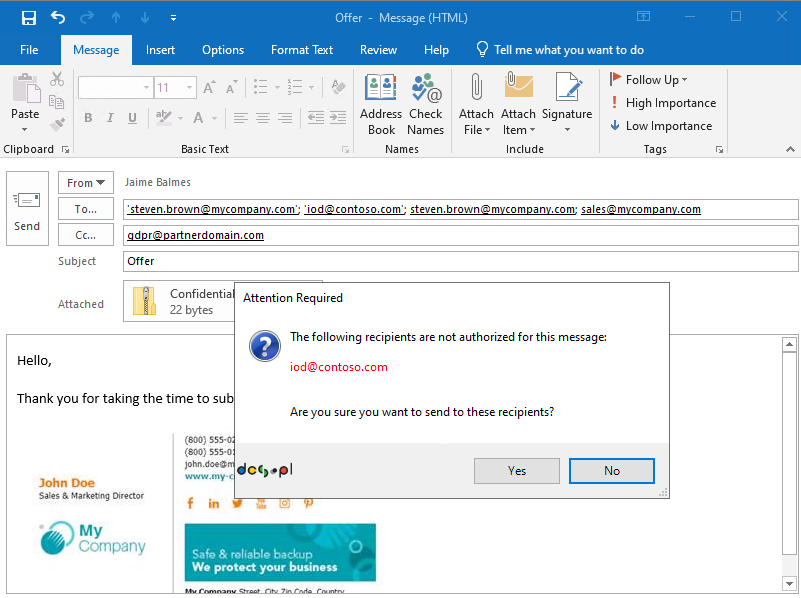
Task: Click the Undo arrow in title bar
Action: (x=57, y=18)
